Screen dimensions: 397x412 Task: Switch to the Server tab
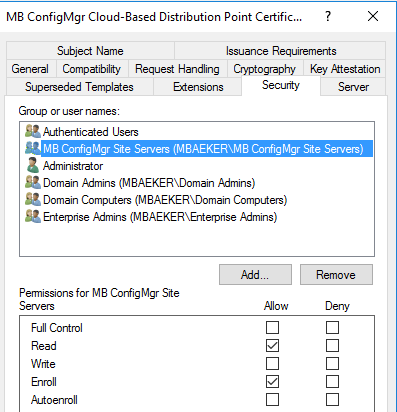pyautogui.click(x=353, y=87)
